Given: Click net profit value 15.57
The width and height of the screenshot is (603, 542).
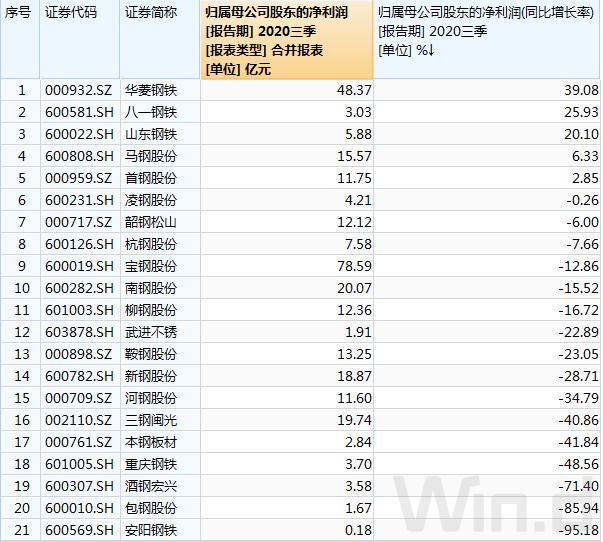Looking at the screenshot, I should click(x=355, y=156).
